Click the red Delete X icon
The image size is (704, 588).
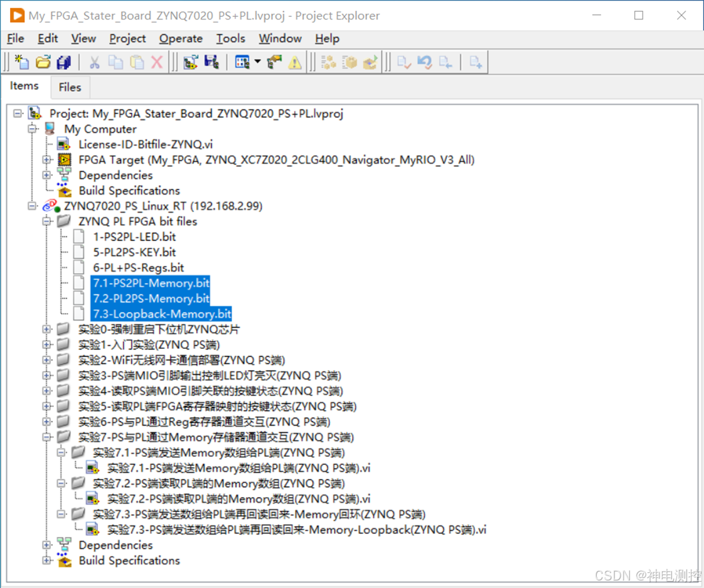[157, 62]
